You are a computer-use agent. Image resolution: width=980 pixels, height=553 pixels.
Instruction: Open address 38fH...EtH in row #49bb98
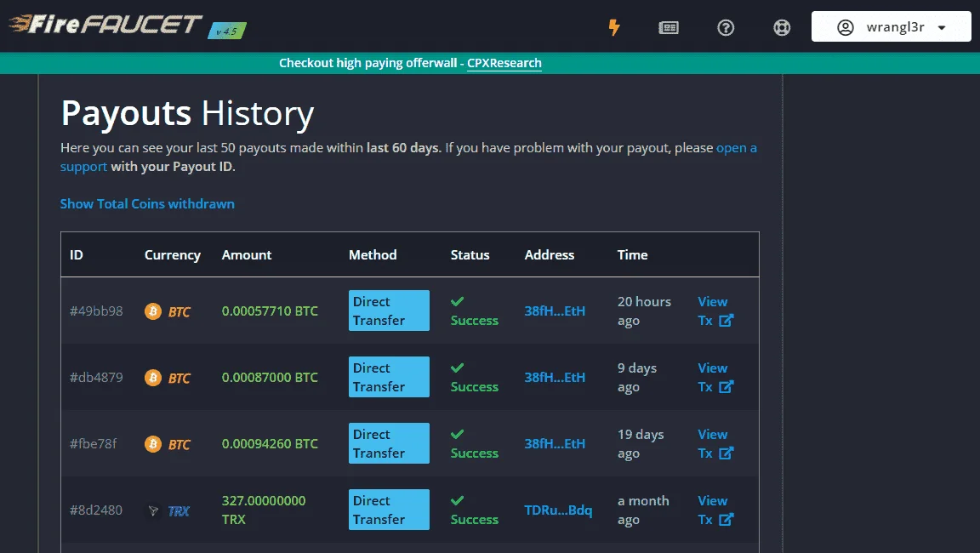555,311
